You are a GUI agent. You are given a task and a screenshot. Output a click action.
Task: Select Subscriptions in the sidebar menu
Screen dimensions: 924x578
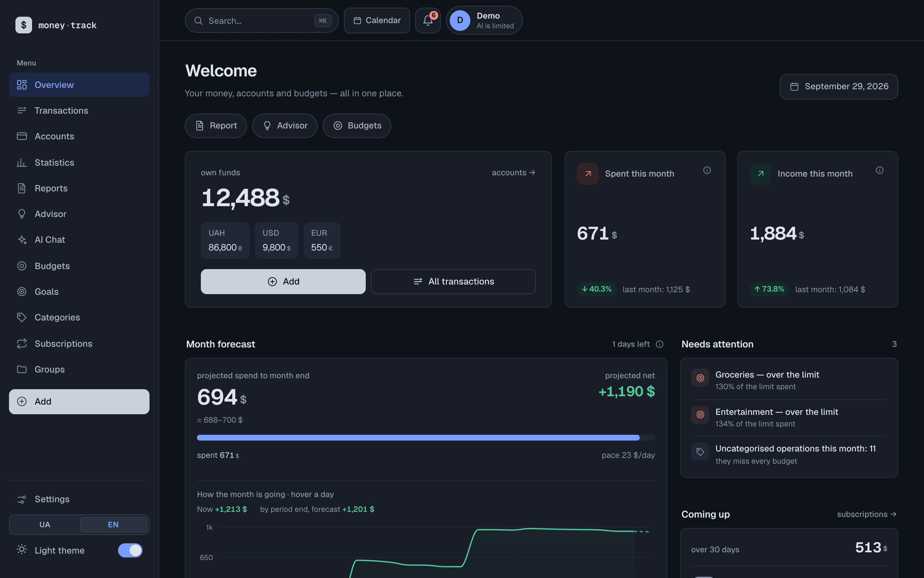click(x=79, y=343)
